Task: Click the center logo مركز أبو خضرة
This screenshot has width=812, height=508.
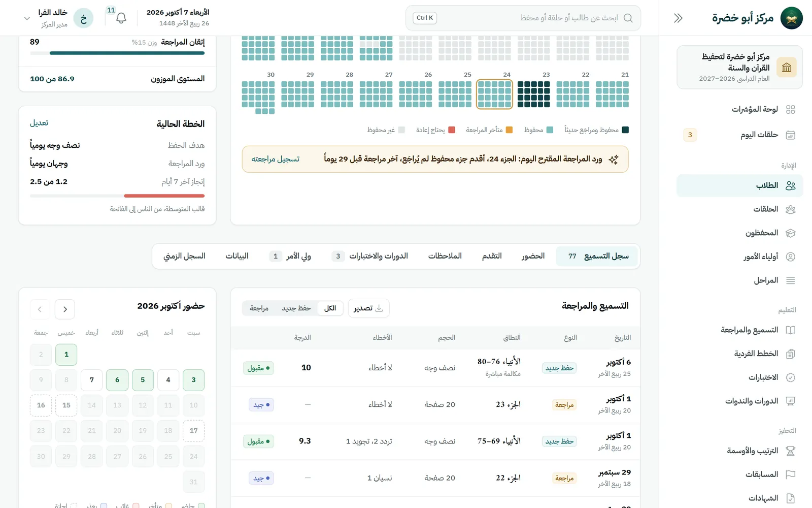Action: click(791, 18)
